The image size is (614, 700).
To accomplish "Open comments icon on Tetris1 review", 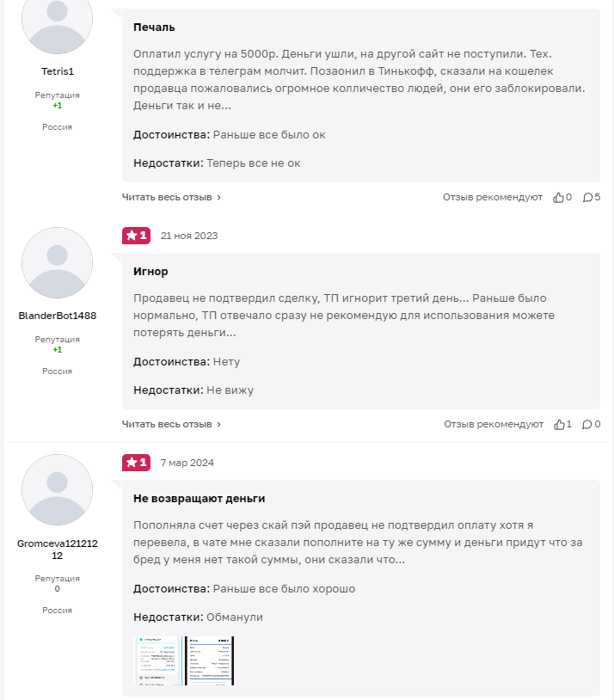I will click(587, 197).
